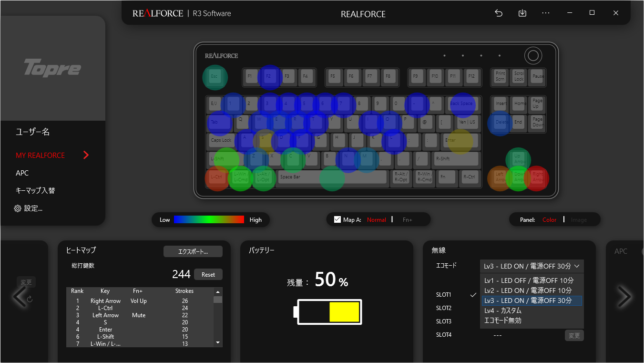This screenshot has width=644, height=363.
Task: Click the 変更 button in left panel
Action: [x=26, y=282]
